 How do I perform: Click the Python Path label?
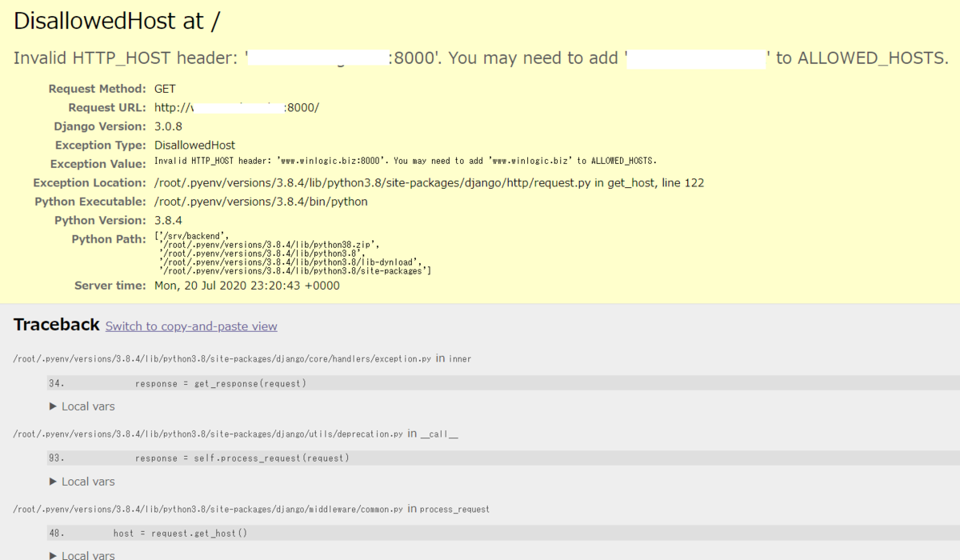click(109, 239)
